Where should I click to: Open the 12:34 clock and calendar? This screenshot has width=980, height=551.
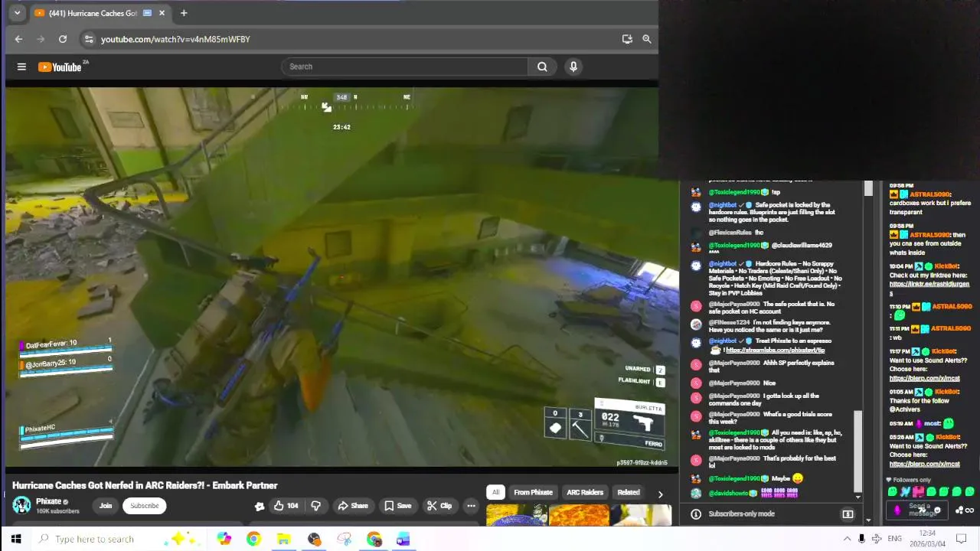tap(926, 539)
